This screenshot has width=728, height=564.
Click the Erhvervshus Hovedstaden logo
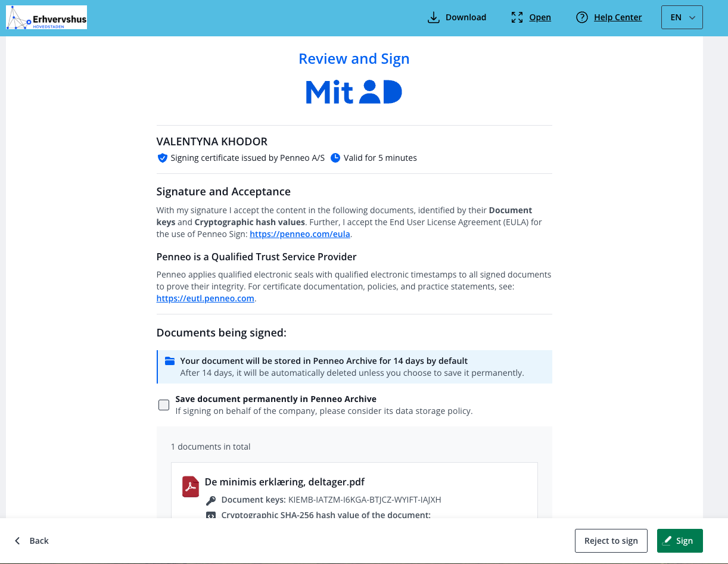point(46,18)
